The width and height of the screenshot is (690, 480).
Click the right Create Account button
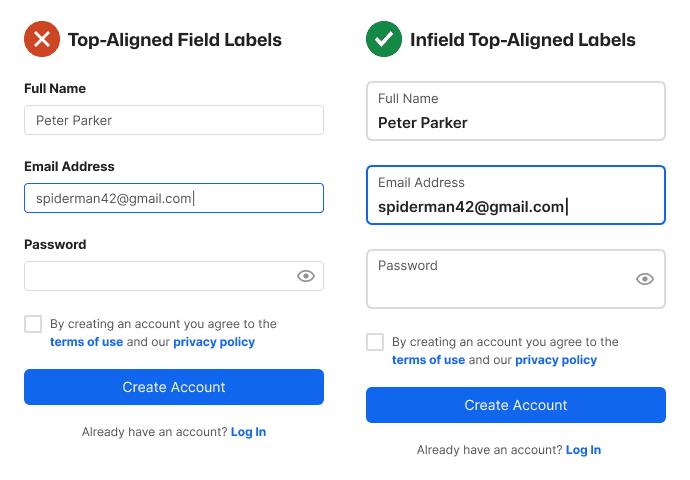(x=516, y=405)
